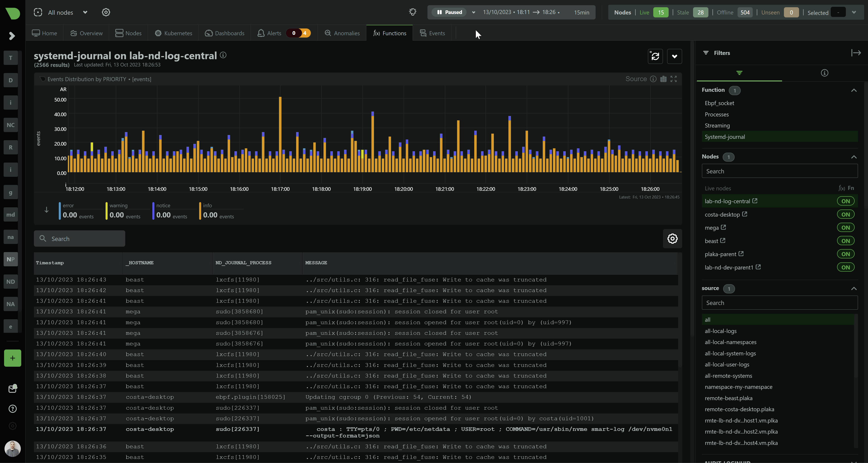The height and width of the screenshot is (463, 868).
Task: Click the refresh data icon button
Action: [x=655, y=56]
